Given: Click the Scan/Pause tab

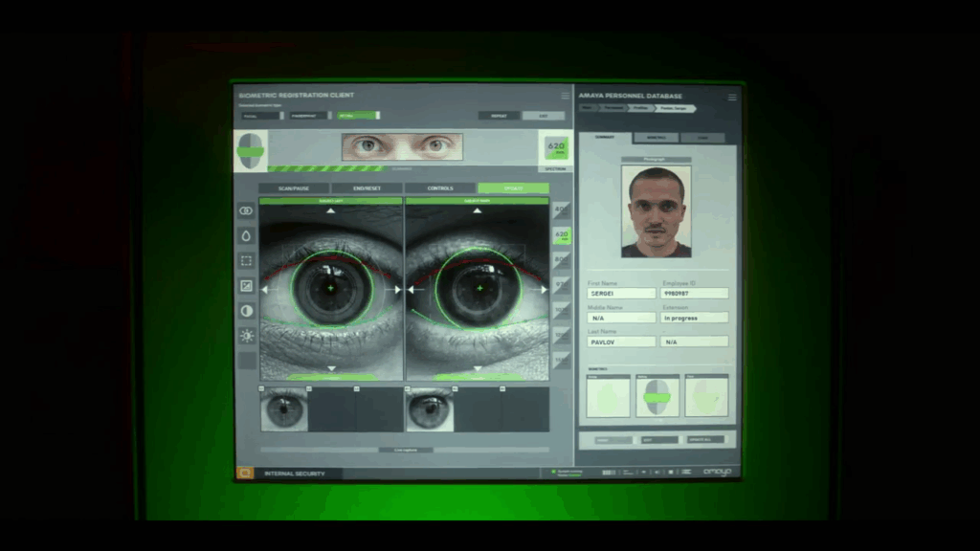Looking at the screenshot, I should pyautogui.click(x=294, y=188).
